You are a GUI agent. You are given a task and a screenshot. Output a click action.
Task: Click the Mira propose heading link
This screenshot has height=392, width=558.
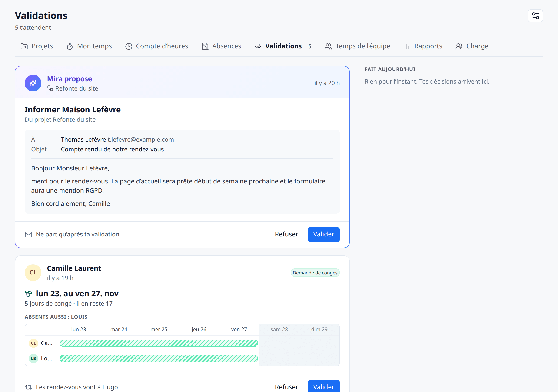pos(70,79)
